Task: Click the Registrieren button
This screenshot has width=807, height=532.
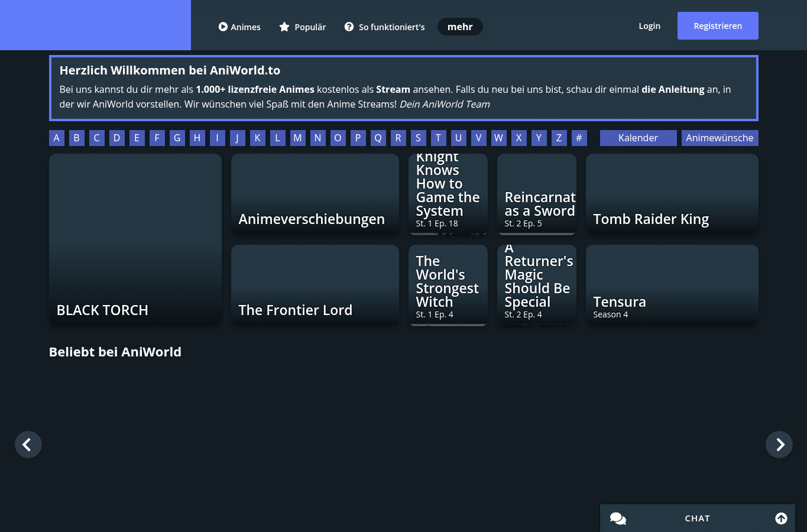Action: (x=718, y=26)
